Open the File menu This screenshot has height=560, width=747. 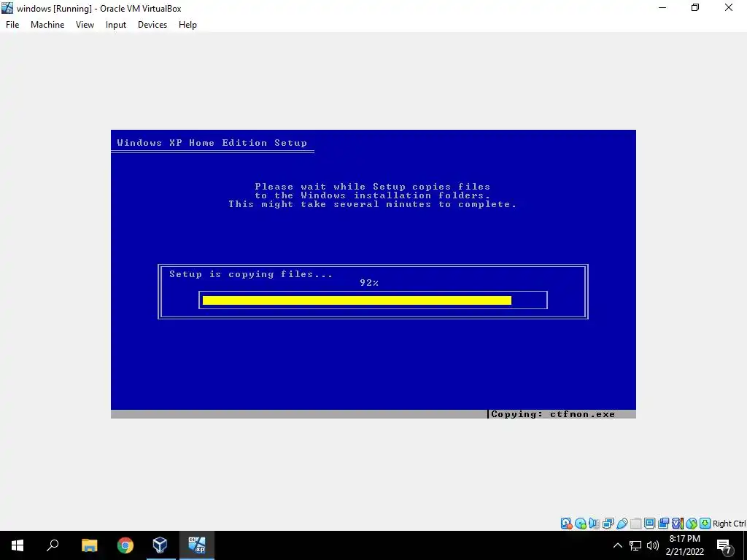coord(12,25)
